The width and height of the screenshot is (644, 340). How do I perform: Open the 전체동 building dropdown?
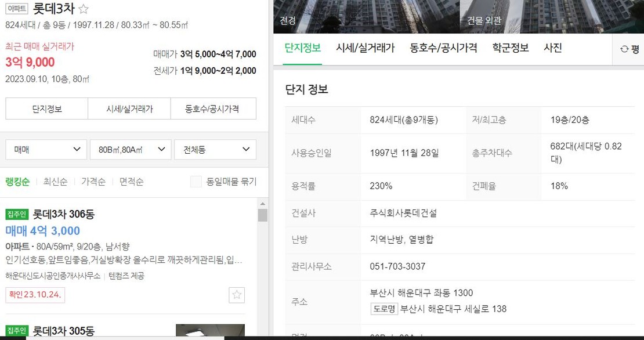[215, 150]
